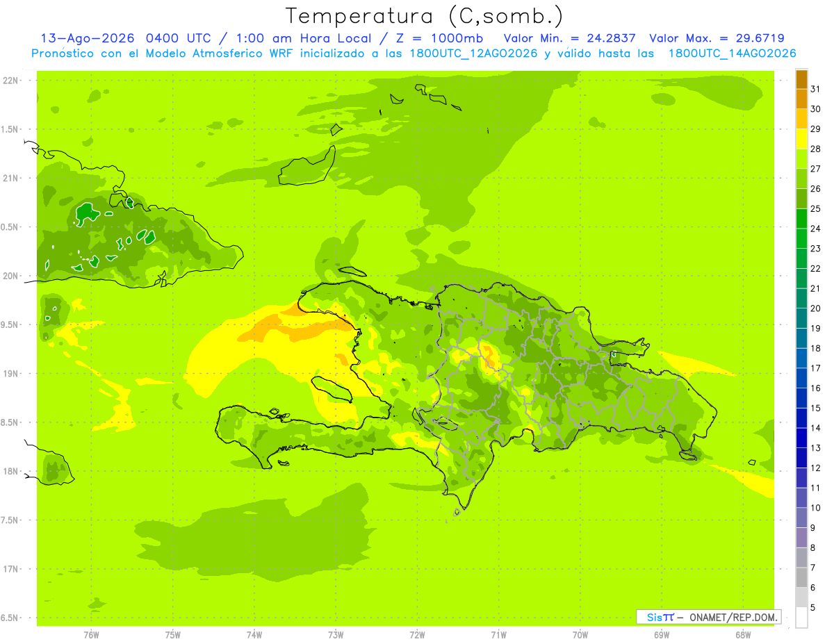Click the teal colorbar swatch between 19 and 20

(801, 318)
